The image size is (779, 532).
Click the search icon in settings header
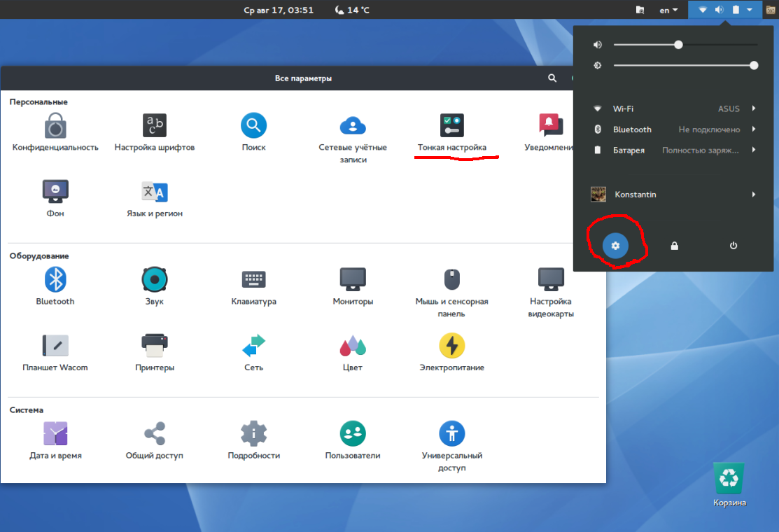pyautogui.click(x=552, y=78)
